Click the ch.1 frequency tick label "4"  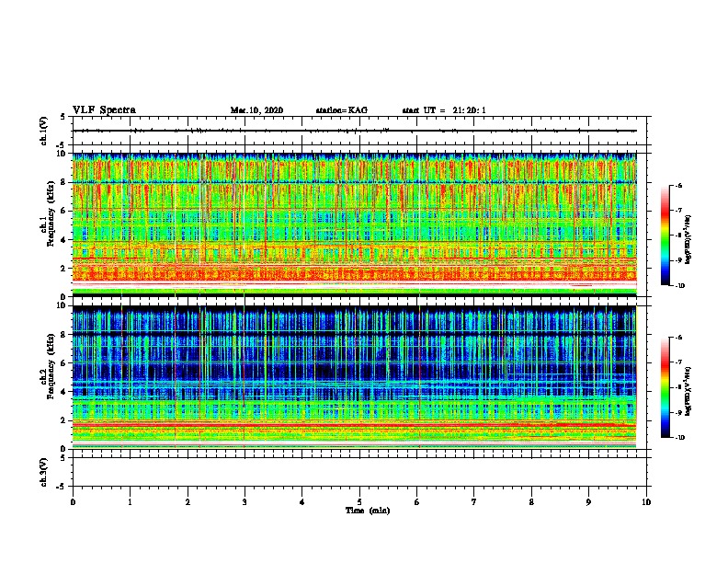pyautogui.click(x=64, y=240)
